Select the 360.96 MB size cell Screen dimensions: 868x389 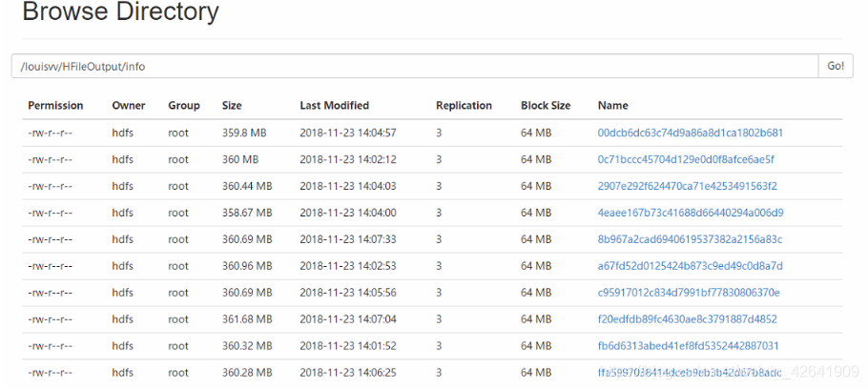coord(247,266)
